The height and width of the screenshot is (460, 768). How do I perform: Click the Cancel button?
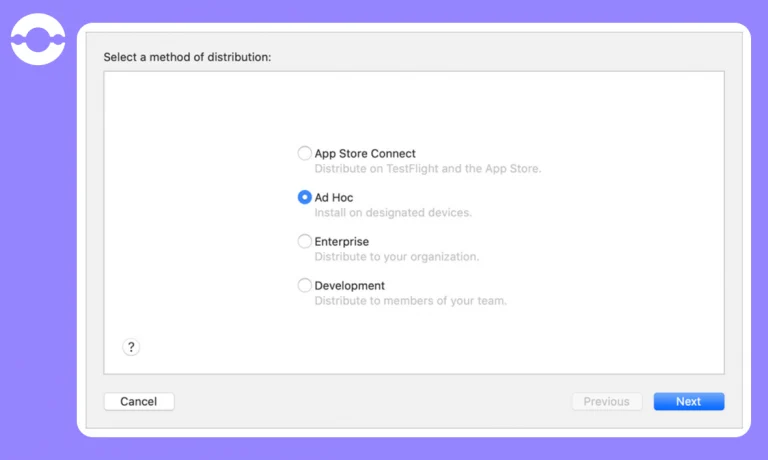coord(139,402)
